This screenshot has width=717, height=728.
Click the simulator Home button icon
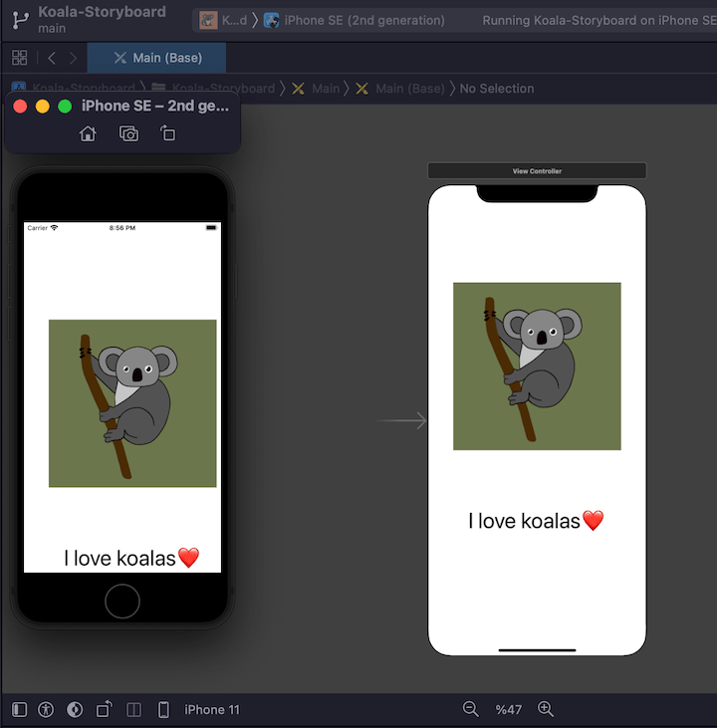88,133
